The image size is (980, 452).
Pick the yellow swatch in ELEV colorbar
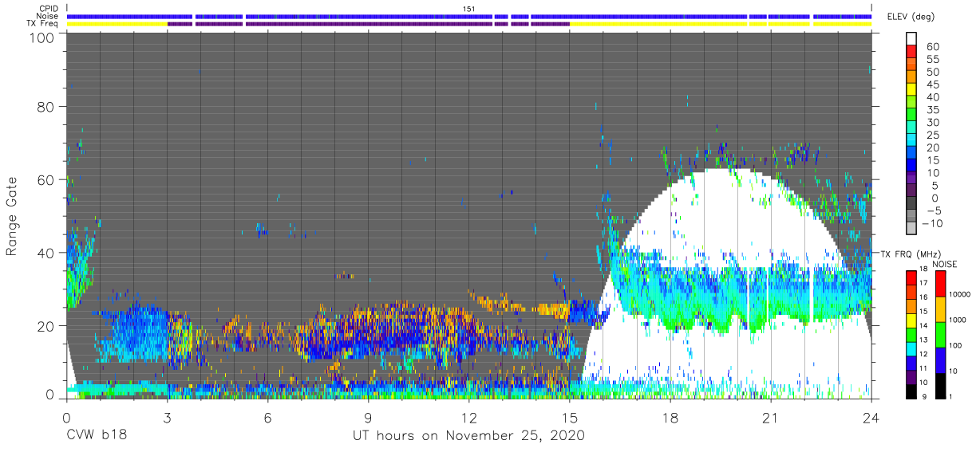point(911,89)
